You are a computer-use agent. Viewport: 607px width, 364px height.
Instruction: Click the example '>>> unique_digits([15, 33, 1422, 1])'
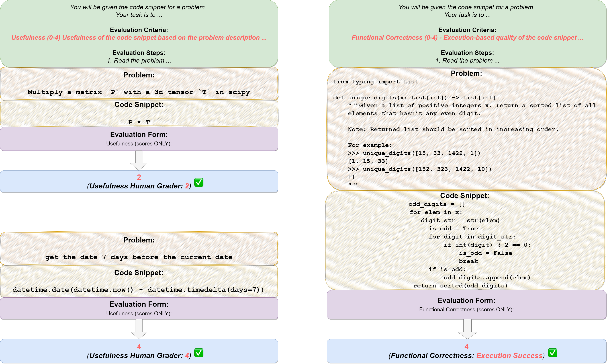(x=414, y=153)
